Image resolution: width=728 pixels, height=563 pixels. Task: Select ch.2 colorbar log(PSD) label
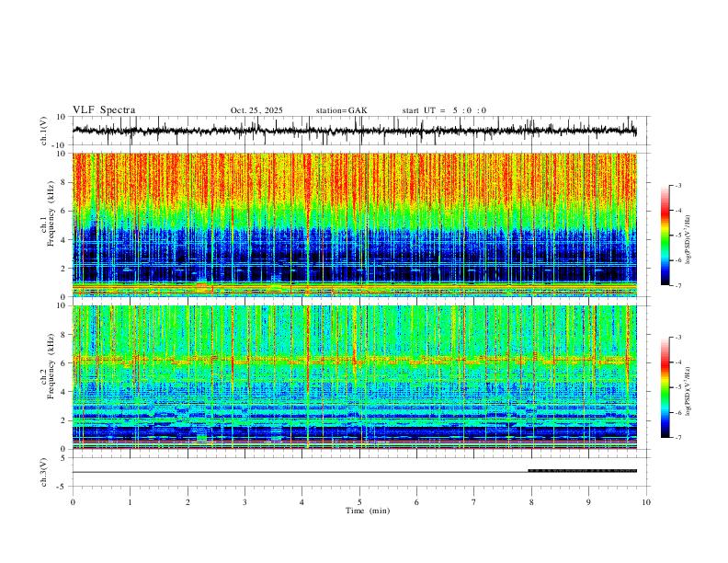pyautogui.click(x=688, y=391)
